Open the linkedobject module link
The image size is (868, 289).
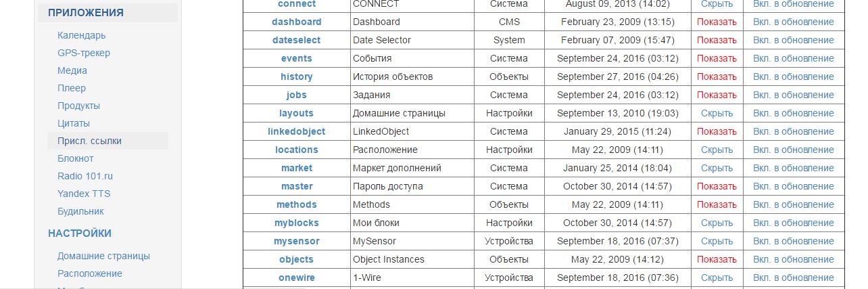click(x=296, y=131)
